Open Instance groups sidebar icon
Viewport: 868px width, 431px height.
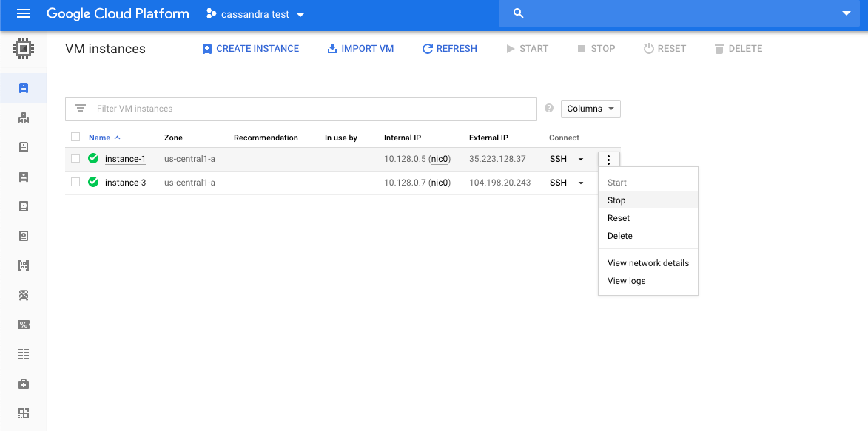[x=23, y=118]
